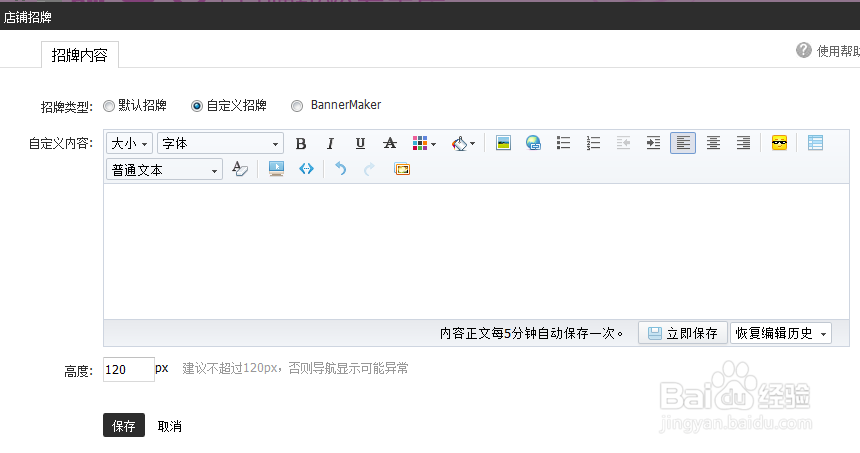Open the text color grid picker
Image resolution: width=860 pixels, height=453 pixels.
[x=424, y=144]
